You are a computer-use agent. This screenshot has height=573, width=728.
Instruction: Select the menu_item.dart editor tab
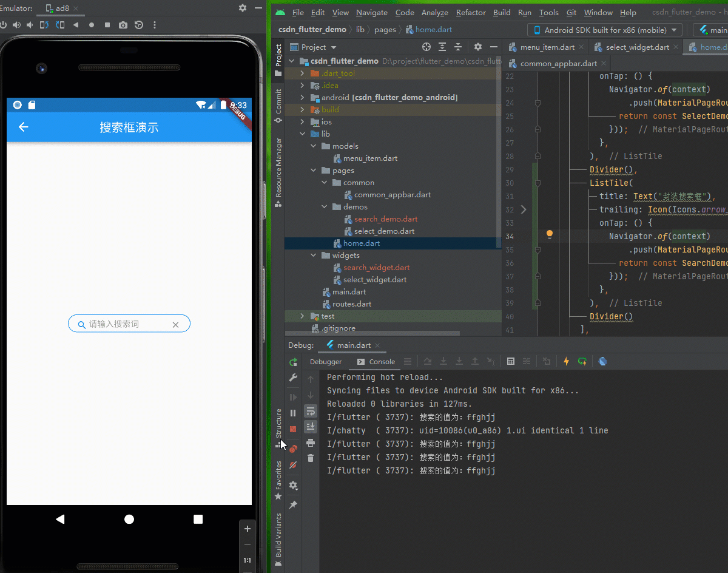[546, 47]
